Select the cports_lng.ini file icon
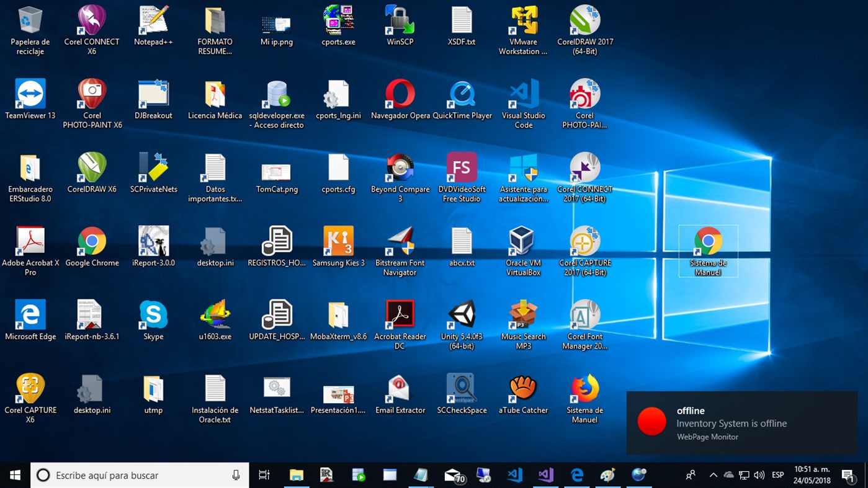Viewport: 868px width, 488px height. [x=338, y=100]
